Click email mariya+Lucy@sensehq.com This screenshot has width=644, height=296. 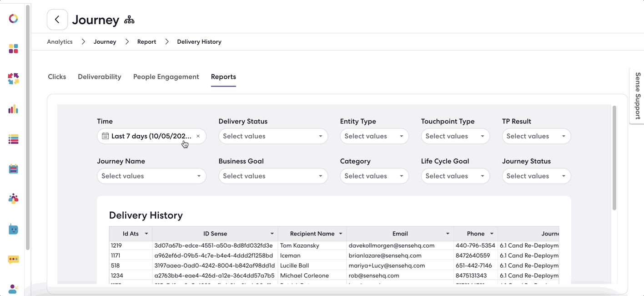pyautogui.click(x=387, y=265)
